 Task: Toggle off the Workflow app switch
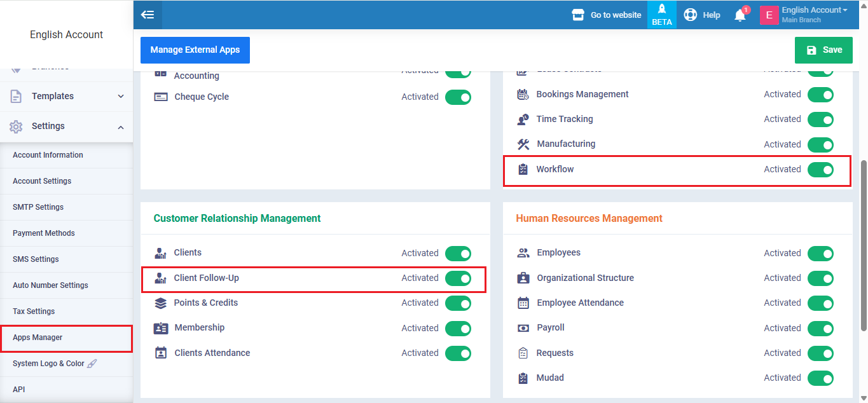pos(820,170)
